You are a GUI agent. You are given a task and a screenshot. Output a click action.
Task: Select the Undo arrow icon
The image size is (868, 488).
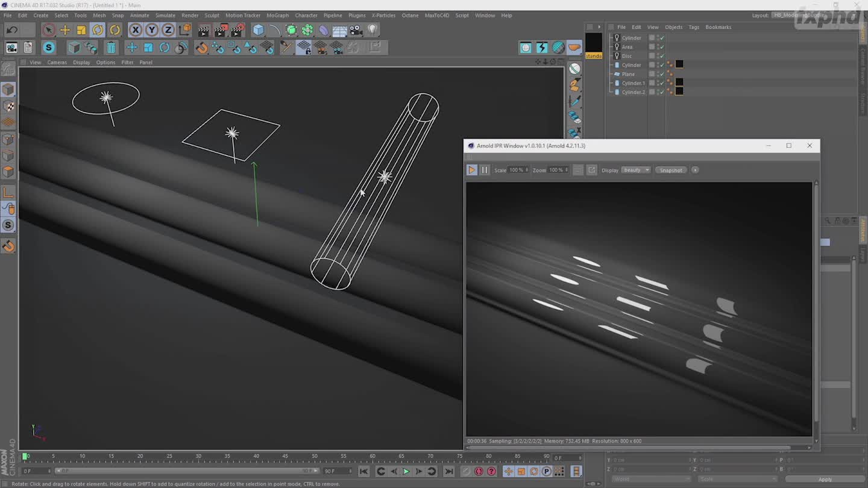point(11,30)
